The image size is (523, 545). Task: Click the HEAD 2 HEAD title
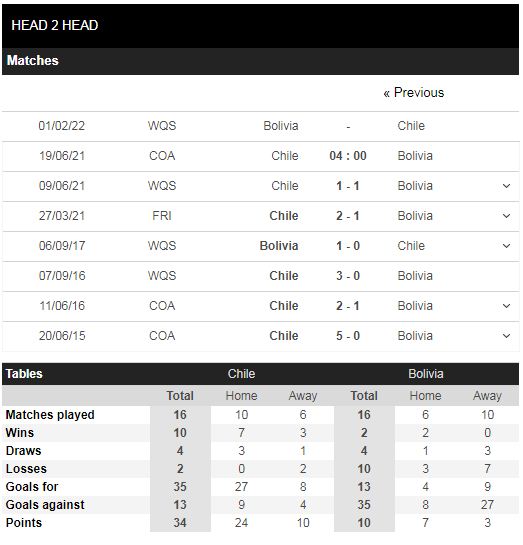55,25
